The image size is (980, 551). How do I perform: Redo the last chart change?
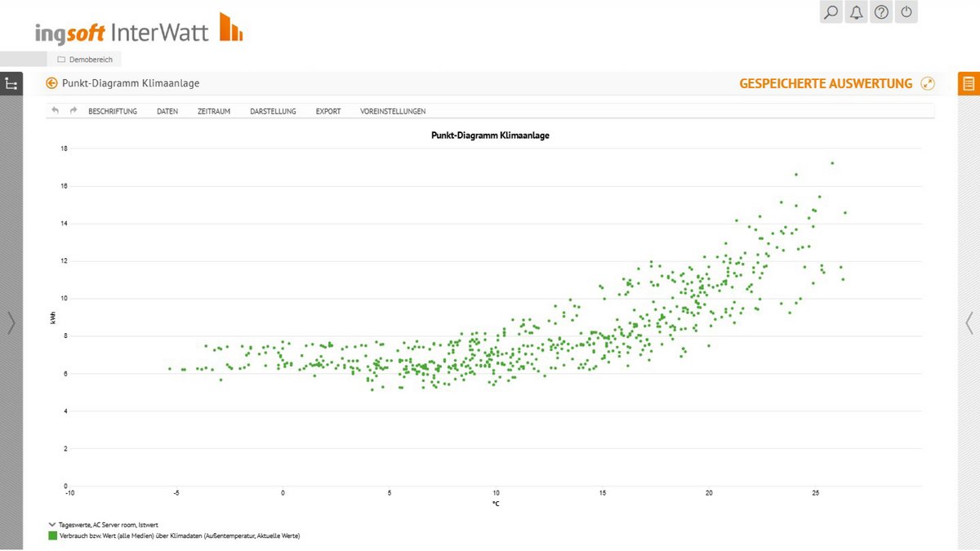pos(73,111)
